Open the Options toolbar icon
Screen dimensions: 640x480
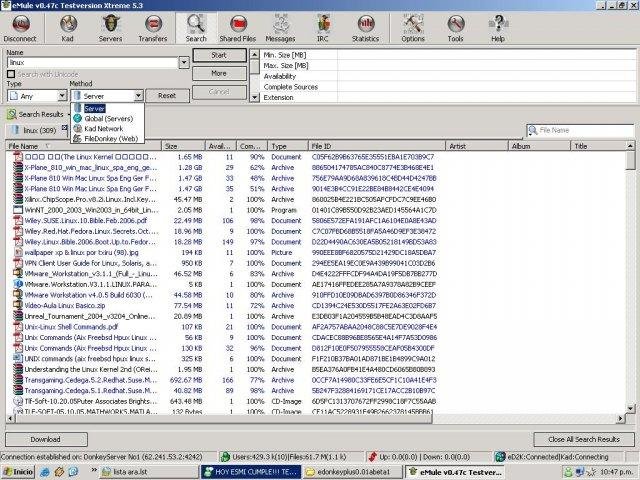click(413, 28)
